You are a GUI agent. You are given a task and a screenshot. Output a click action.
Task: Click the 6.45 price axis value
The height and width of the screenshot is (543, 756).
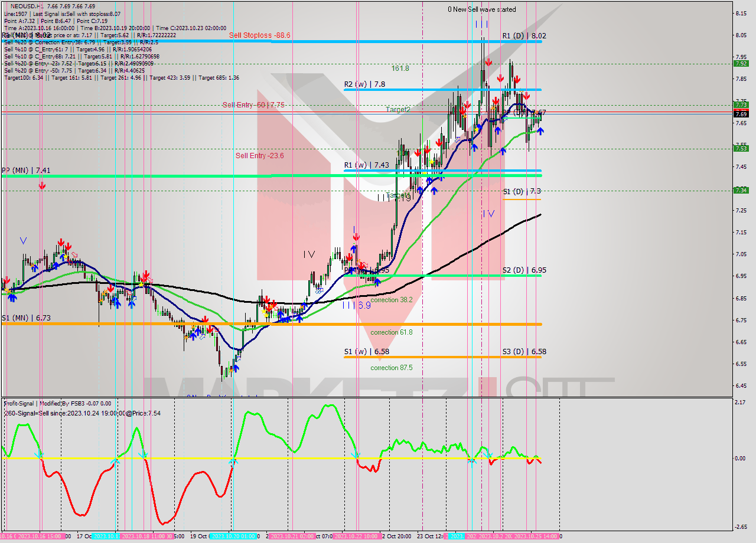point(741,386)
